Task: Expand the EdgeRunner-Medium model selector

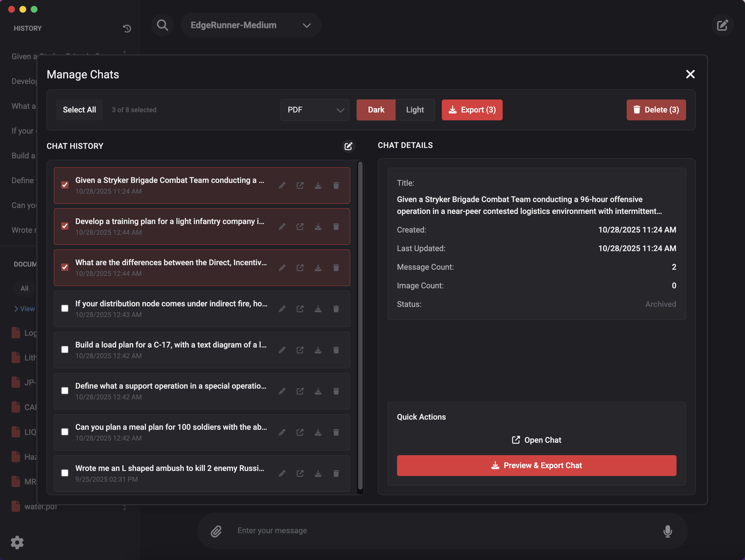Action: point(250,25)
